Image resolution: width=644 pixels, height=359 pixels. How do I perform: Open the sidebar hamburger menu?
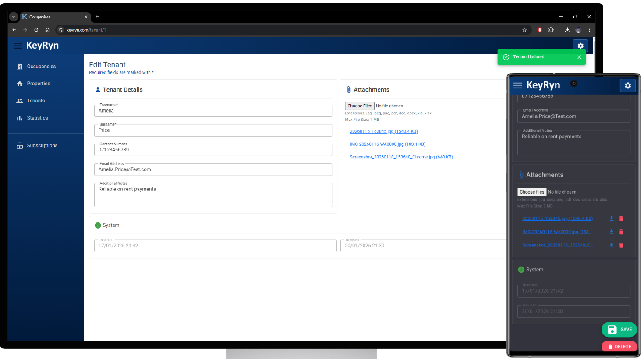(18, 46)
